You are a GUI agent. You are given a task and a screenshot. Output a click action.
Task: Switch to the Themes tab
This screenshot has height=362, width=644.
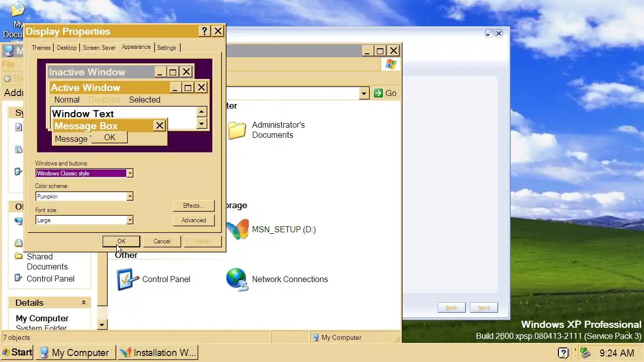(x=41, y=48)
